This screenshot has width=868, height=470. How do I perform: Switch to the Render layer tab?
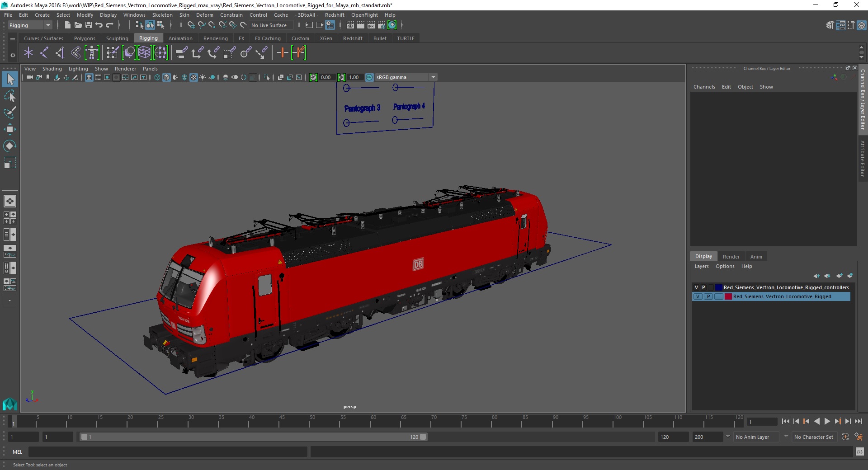click(731, 256)
